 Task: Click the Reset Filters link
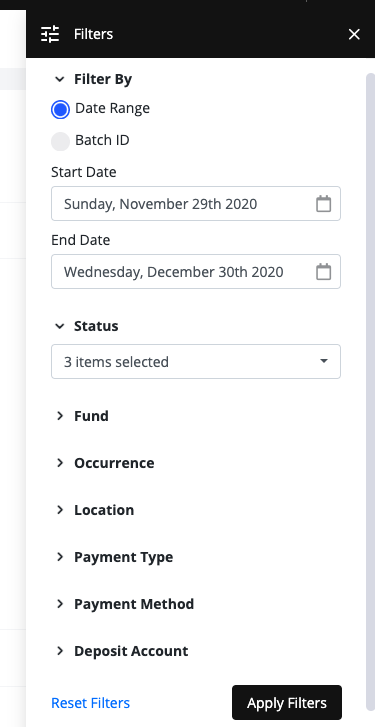pos(90,703)
